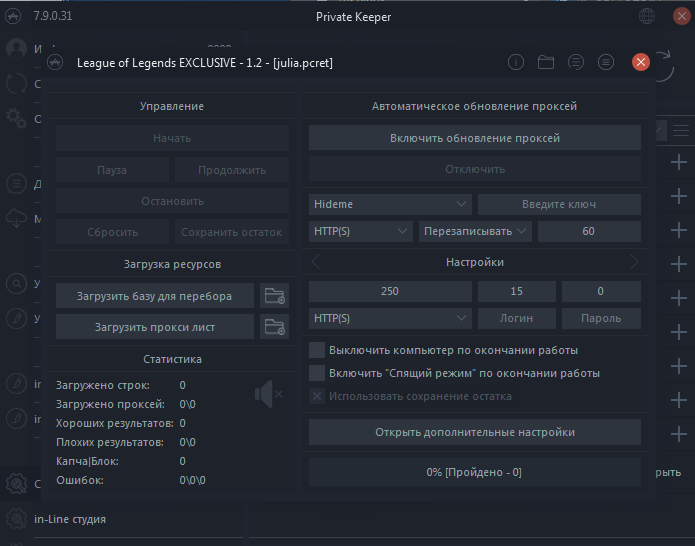Viewport: 695px width, 546px height.
Task: Open the Перезаписывать mode dropdown
Action: tap(474, 231)
